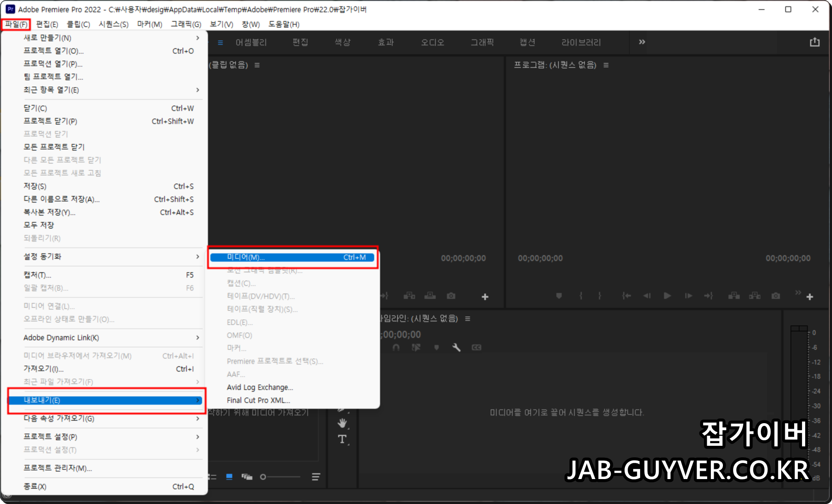The width and height of the screenshot is (832, 504).
Task: Export frame with Source monitor camera icon
Action: pyautogui.click(x=451, y=296)
